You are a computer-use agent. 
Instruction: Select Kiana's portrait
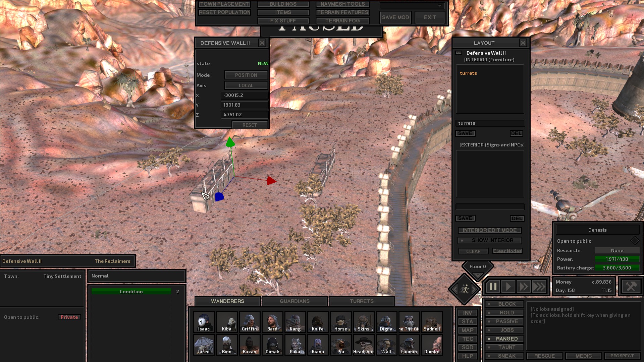[x=318, y=345]
